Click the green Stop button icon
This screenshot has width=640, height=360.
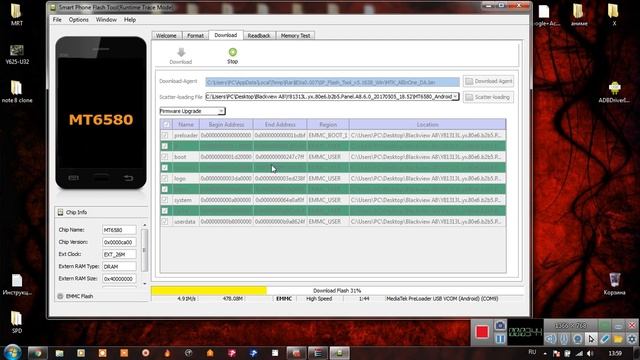[233, 52]
